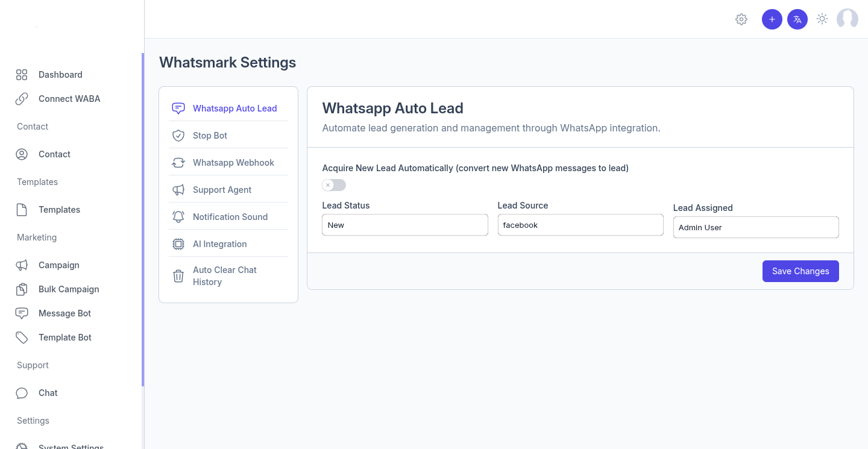Image resolution: width=868 pixels, height=449 pixels.
Task: Click the Whatsapp Webhook refresh icon
Action: [178, 163]
